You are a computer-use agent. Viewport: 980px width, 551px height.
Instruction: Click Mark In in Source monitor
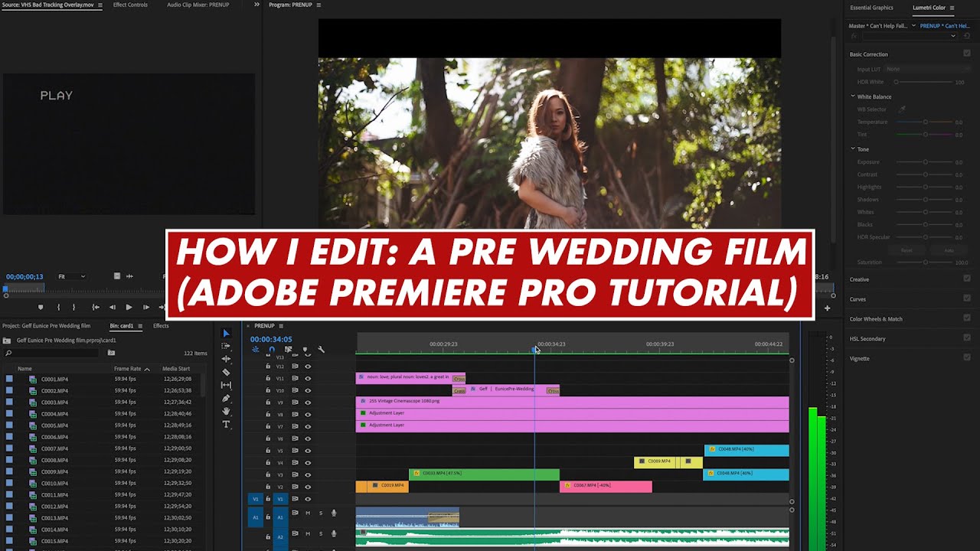[x=58, y=307]
